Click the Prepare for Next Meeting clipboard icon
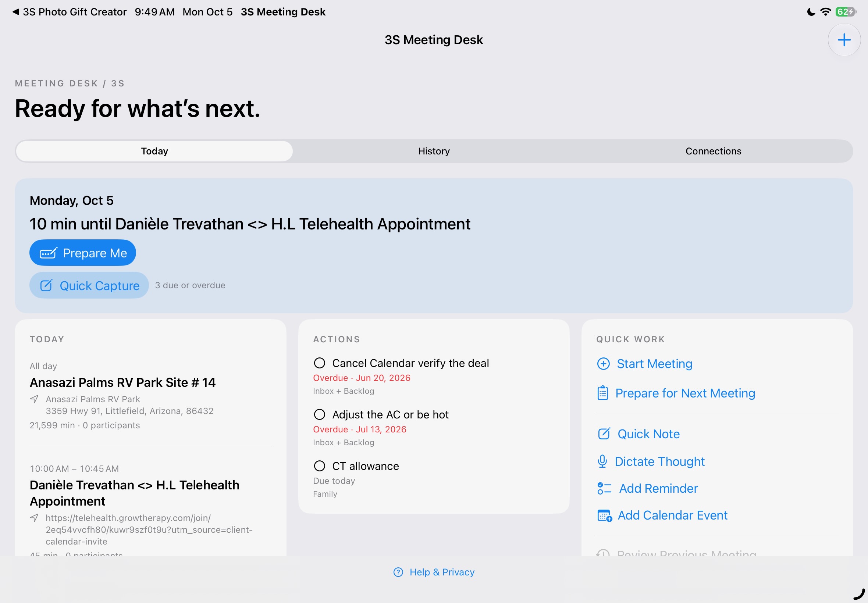 (602, 393)
